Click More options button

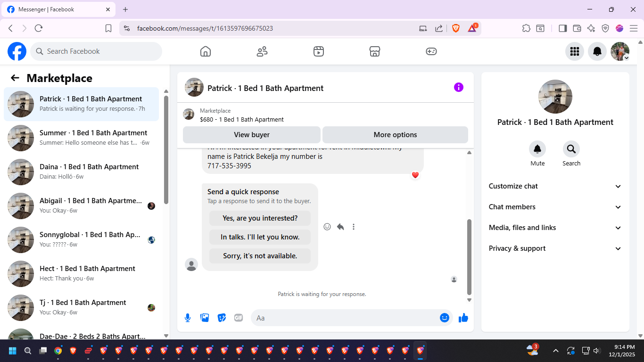point(395,135)
